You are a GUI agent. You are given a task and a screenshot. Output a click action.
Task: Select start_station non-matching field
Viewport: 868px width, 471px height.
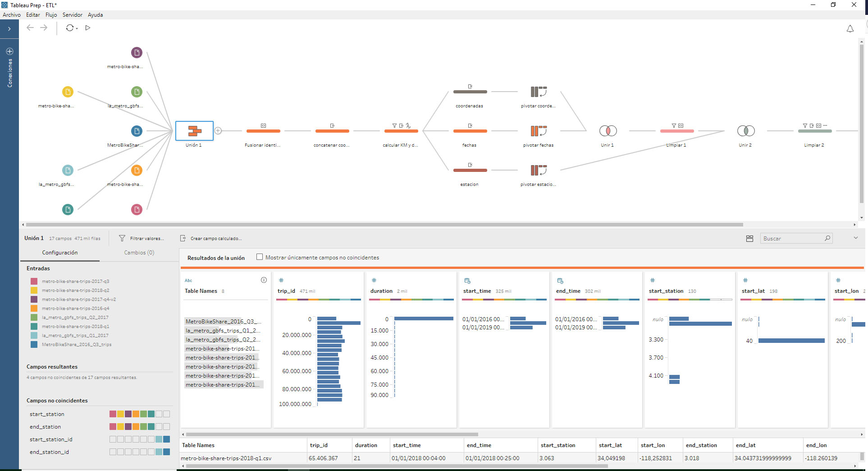(x=47, y=414)
